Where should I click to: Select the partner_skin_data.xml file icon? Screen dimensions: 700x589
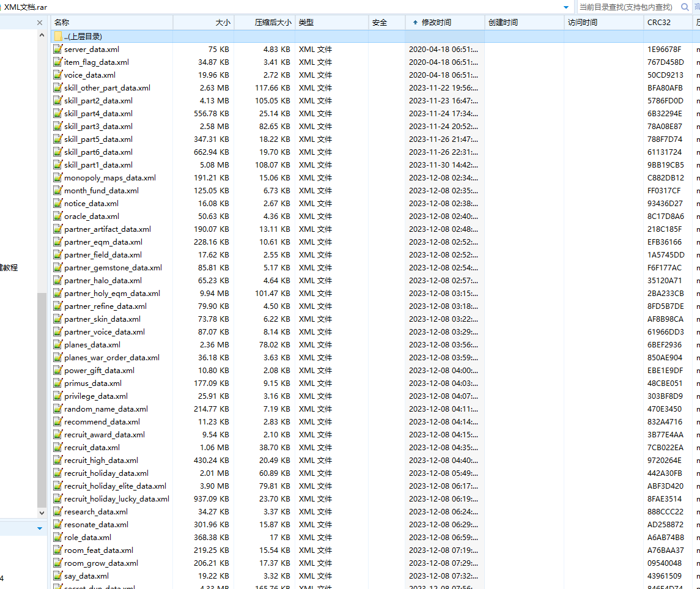58,319
